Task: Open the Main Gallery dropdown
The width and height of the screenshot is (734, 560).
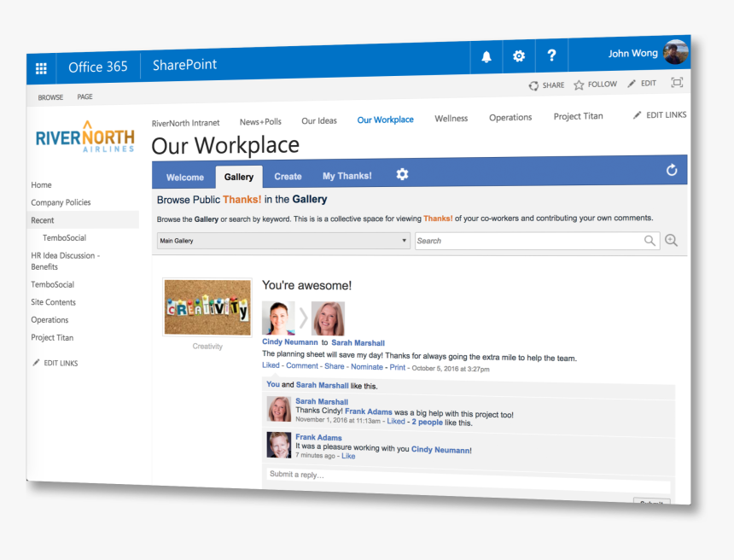Action: pos(283,241)
